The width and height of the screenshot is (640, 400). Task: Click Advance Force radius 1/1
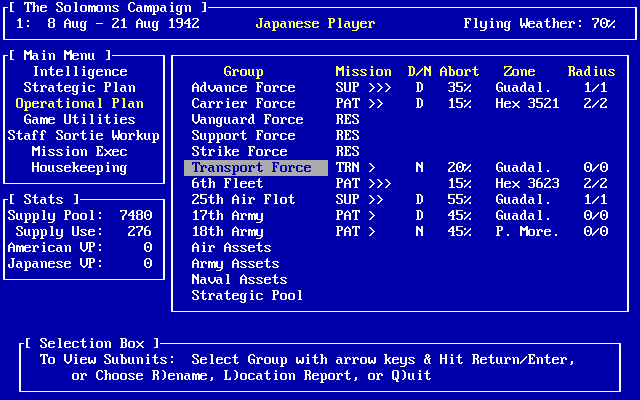pyautogui.click(x=596, y=87)
